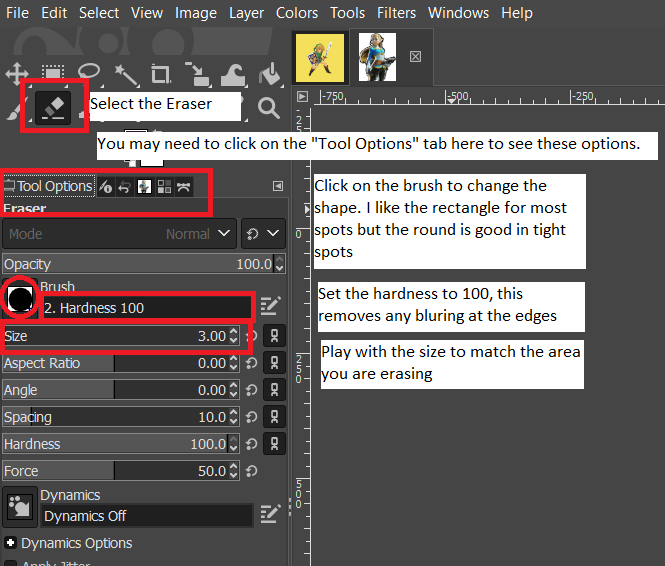Select the Free Select lasso tool
This screenshot has height=566, width=665.
click(89, 73)
